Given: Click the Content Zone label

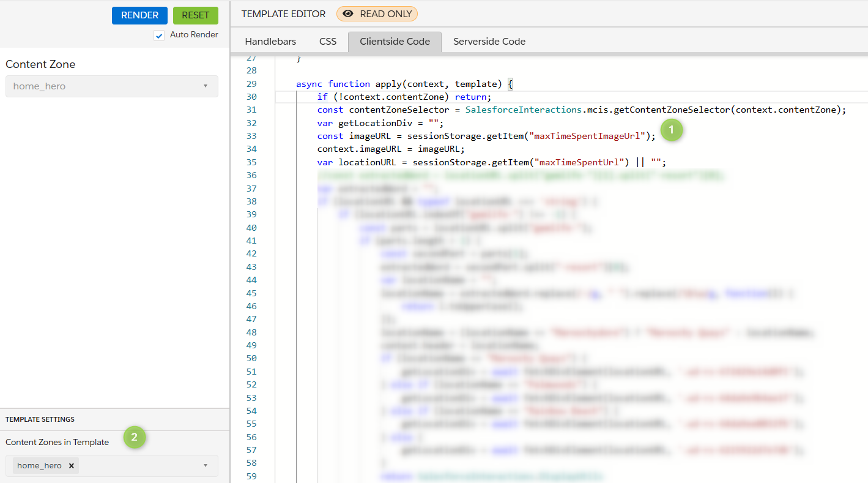Looking at the screenshot, I should tap(40, 64).
